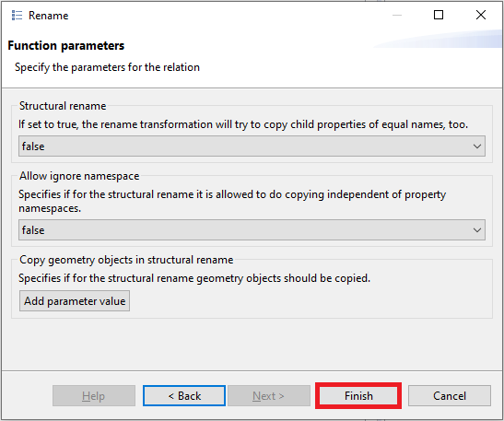The height and width of the screenshot is (421, 504).
Task: Click 'Specify the parameters for the relation' text
Action: [107, 67]
